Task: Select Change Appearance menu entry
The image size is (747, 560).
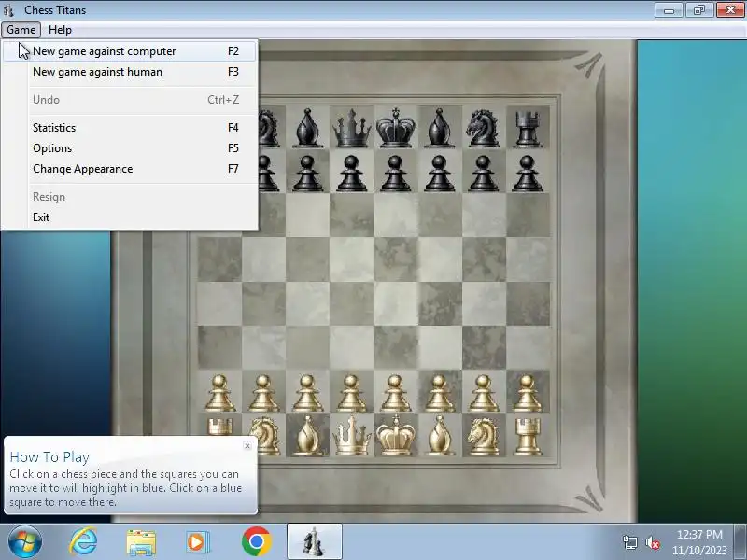Action: pyautogui.click(x=130, y=169)
